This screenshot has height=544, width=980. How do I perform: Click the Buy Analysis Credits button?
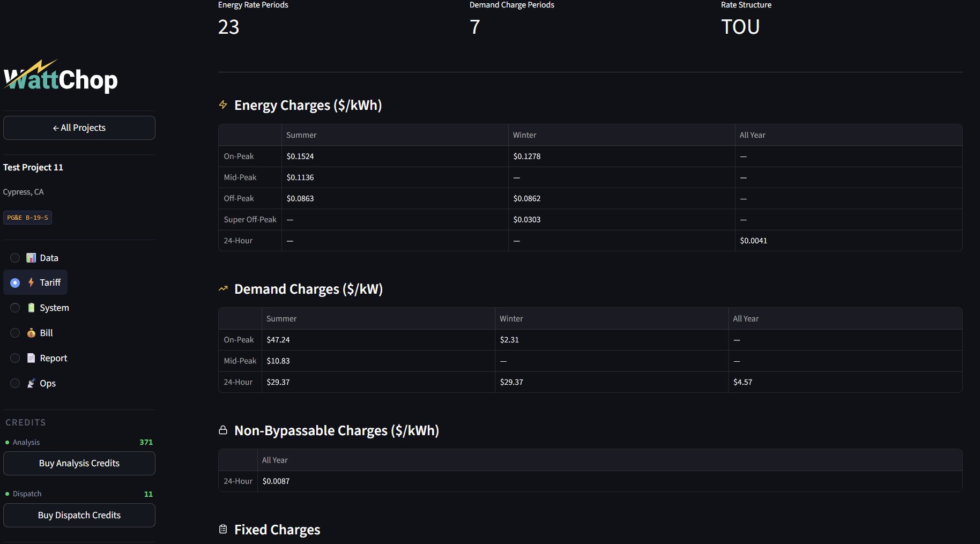(x=79, y=463)
